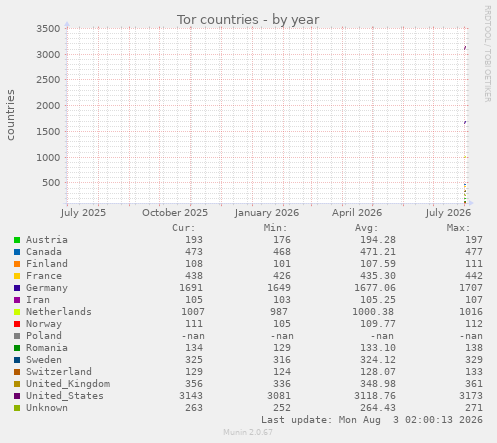Click the 'Min:' column header
Viewport: 497px width, 443px height.
click(275, 228)
